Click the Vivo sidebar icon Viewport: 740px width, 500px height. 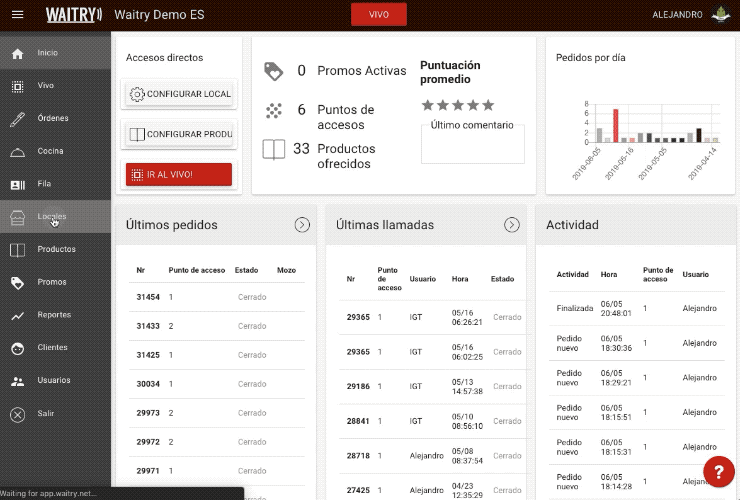tap(17, 86)
